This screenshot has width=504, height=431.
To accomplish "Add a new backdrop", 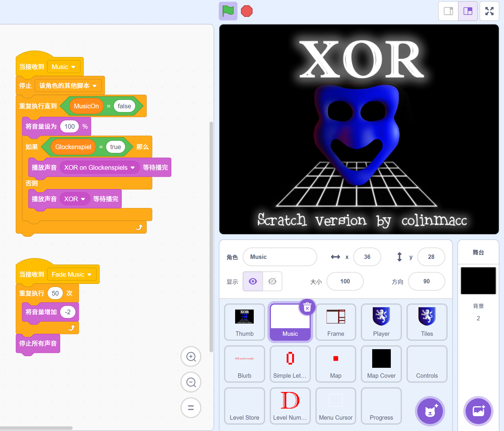I will [x=478, y=411].
